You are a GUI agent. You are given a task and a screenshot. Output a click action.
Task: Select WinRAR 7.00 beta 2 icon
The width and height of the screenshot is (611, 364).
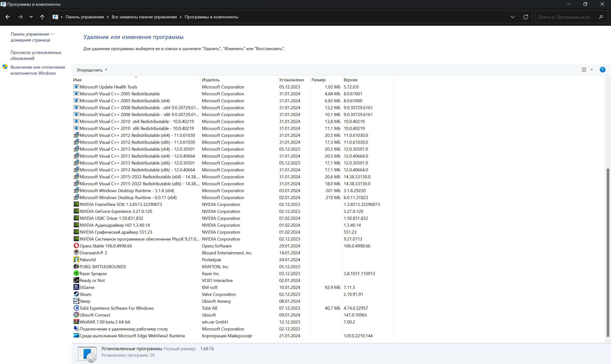pos(76,322)
